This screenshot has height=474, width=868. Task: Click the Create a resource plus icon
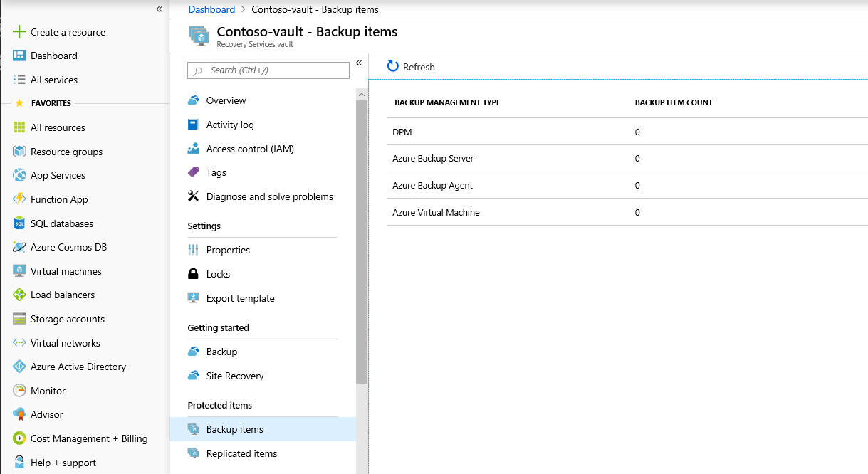[19, 32]
